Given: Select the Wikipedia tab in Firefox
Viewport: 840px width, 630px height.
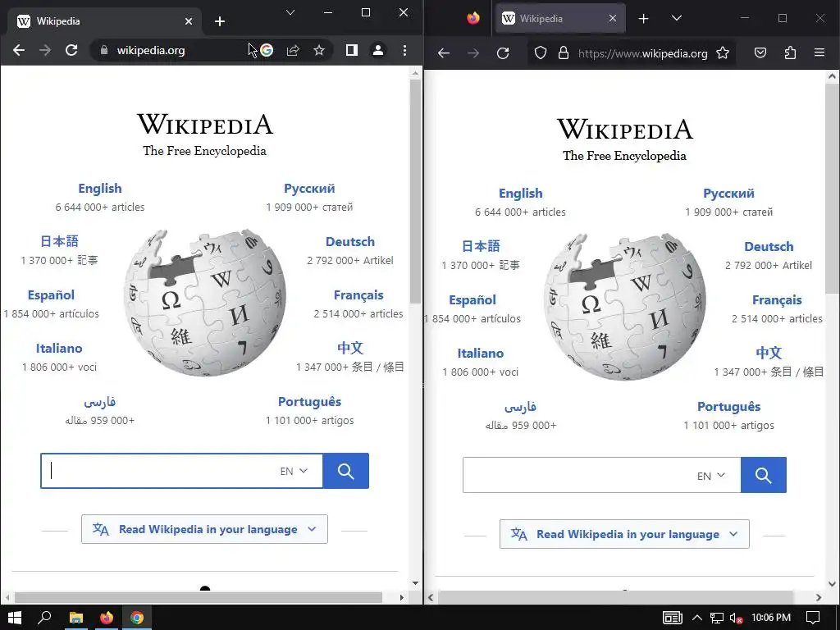Looking at the screenshot, I should 560,19.
